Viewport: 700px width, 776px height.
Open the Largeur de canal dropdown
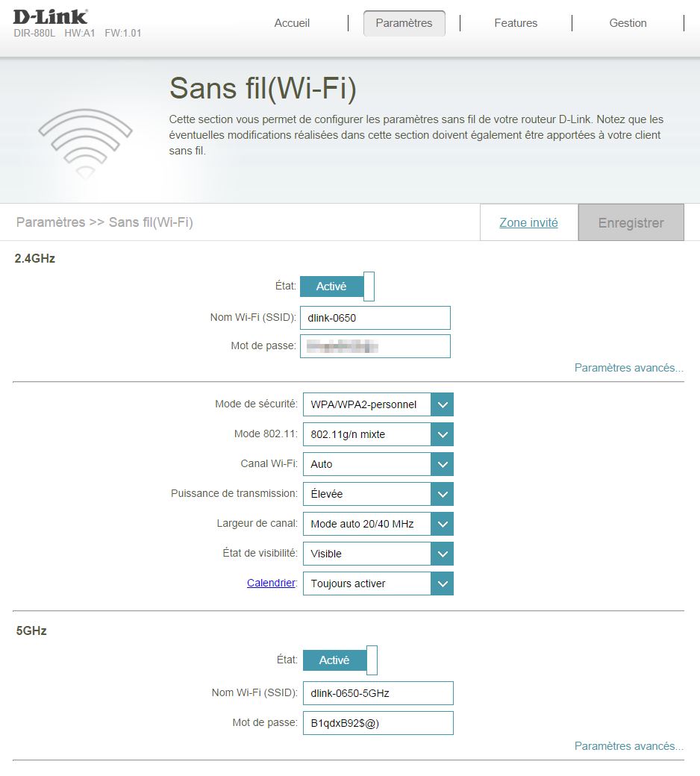pos(378,524)
